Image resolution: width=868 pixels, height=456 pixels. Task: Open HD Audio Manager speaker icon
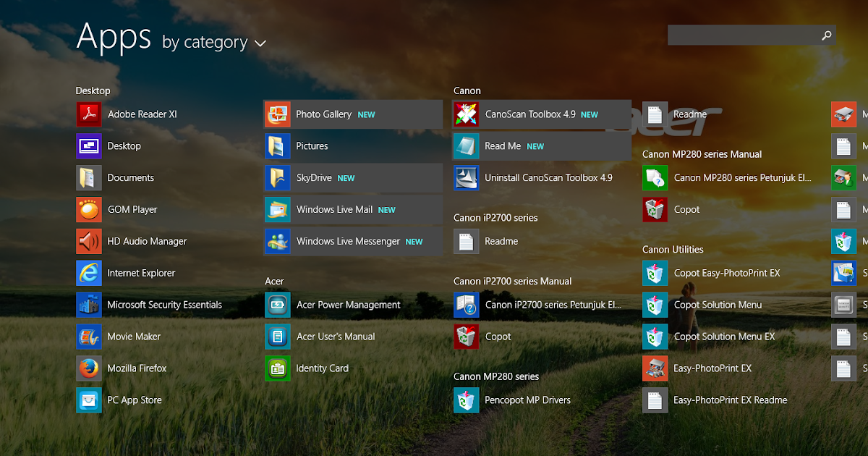coord(89,242)
